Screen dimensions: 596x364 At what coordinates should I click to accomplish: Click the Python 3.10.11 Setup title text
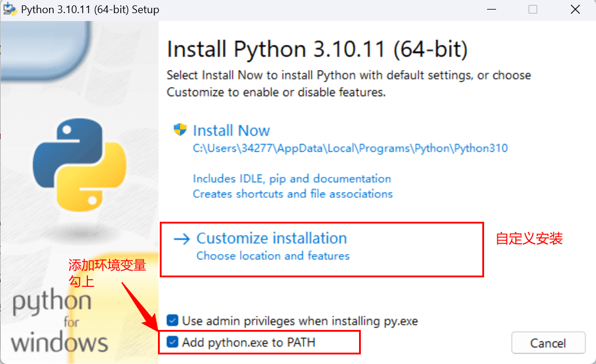pos(89,10)
